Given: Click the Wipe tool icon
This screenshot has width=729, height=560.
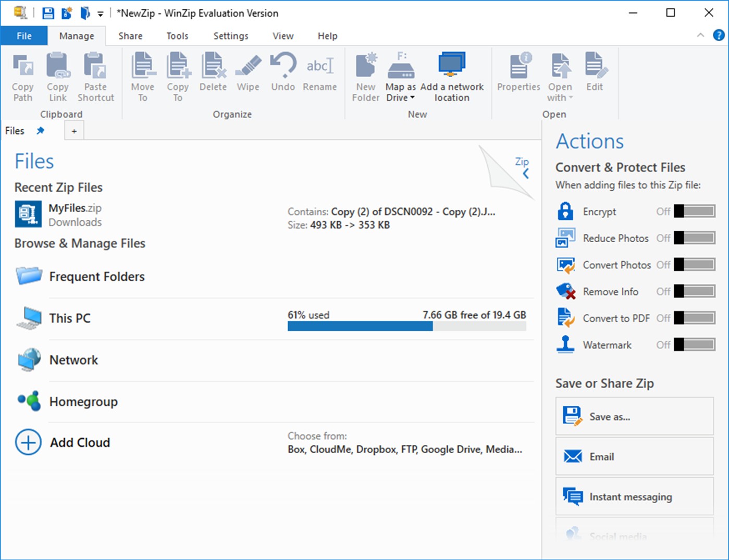Looking at the screenshot, I should click(248, 66).
